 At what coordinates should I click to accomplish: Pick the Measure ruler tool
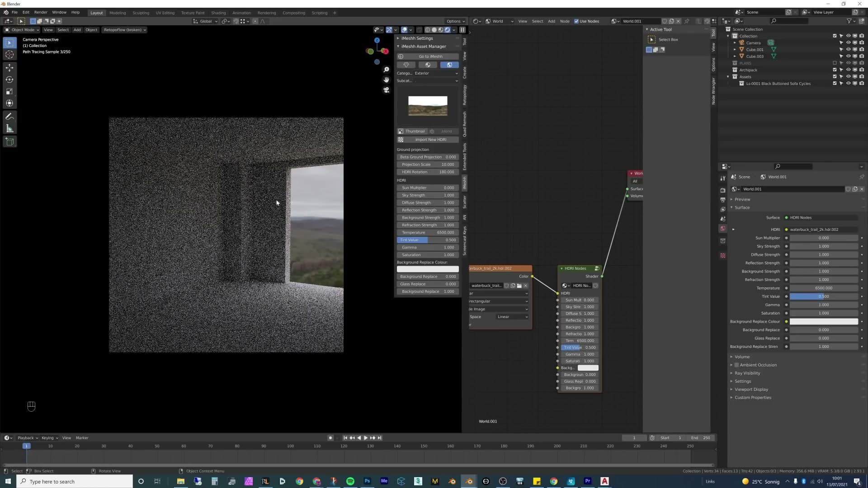9,129
